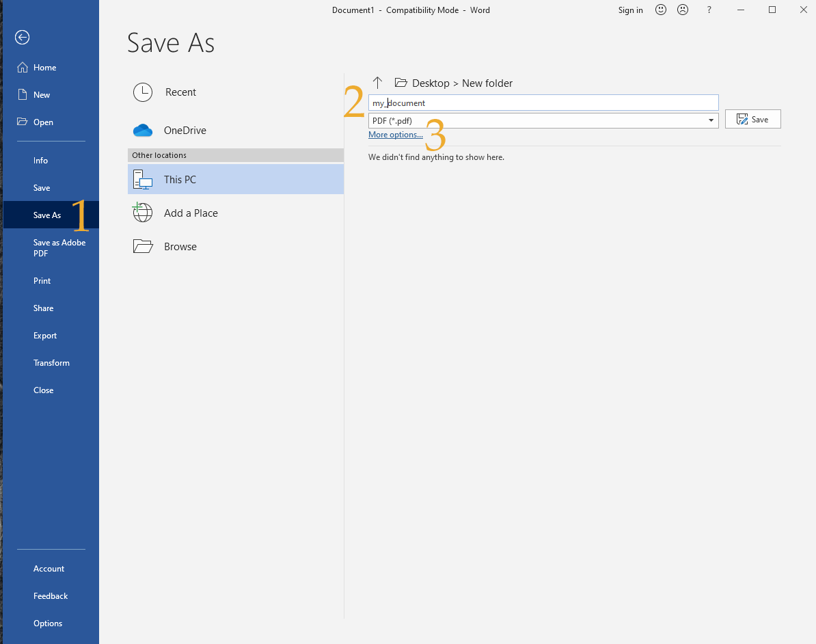The image size is (816, 644).
Task: Select OneDrive as save location
Action: (x=235, y=130)
